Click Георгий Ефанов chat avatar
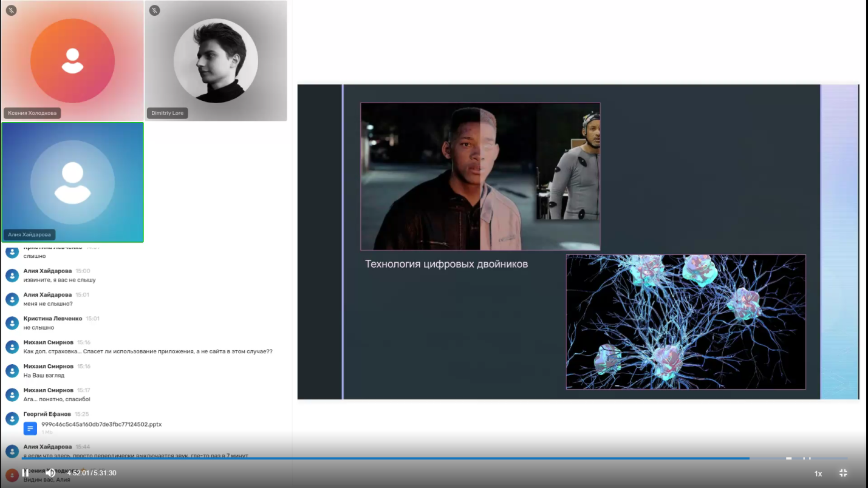The height and width of the screenshot is (488, 868). (12, 418)
